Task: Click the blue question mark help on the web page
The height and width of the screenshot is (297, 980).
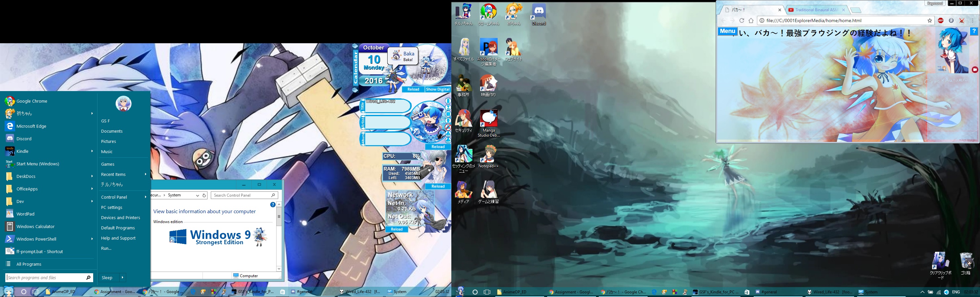Action: [974, 32]
